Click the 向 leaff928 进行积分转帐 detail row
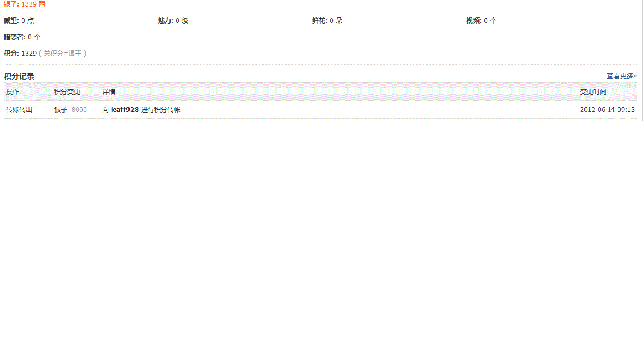 [141, 109]
